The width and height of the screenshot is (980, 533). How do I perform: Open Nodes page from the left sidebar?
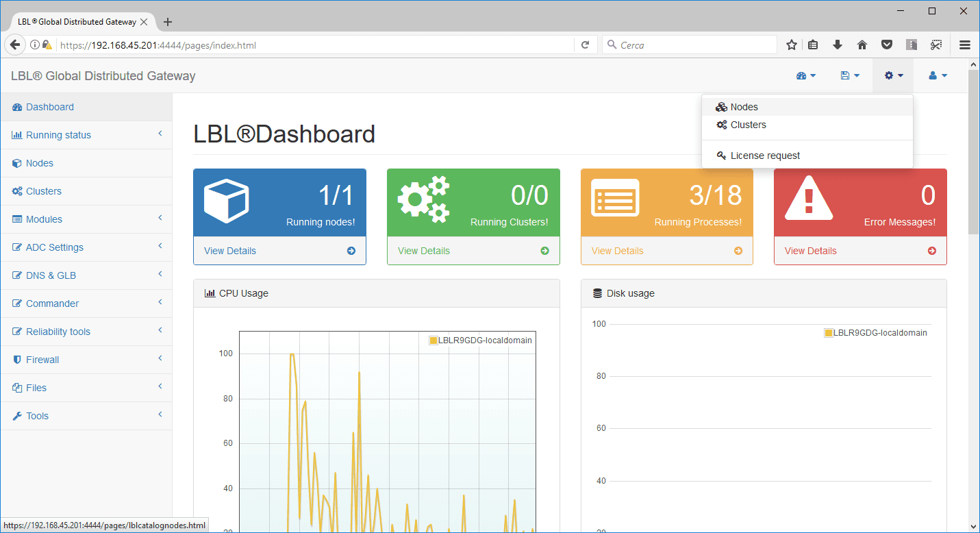[40, 163]
